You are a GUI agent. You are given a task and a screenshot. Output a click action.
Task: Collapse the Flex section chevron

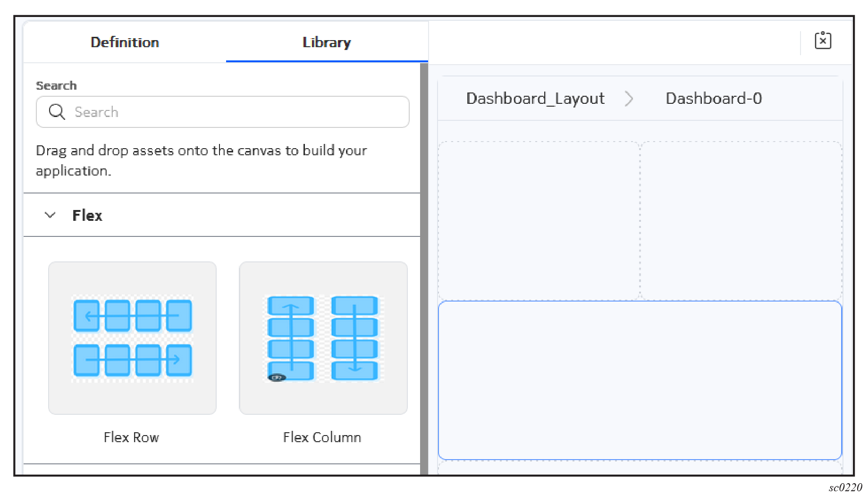50,215
